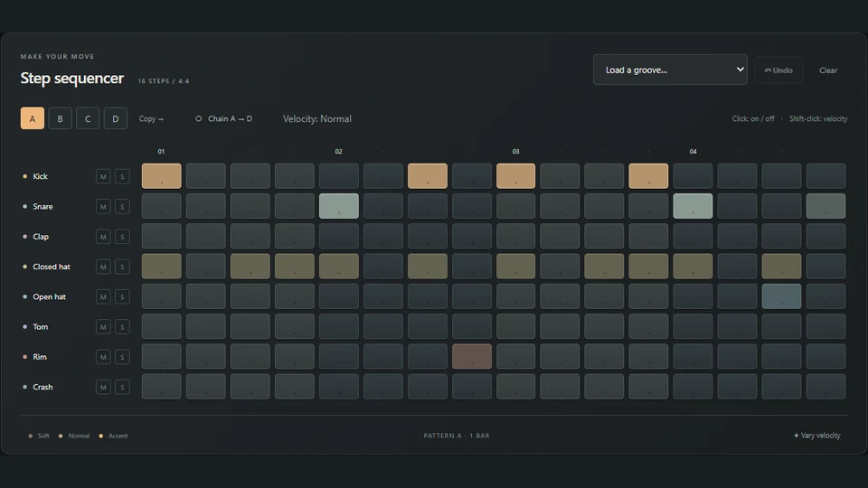This screenshot has width=868, height=488.
Task: Switch to pattern D
Action: [115, 118]
